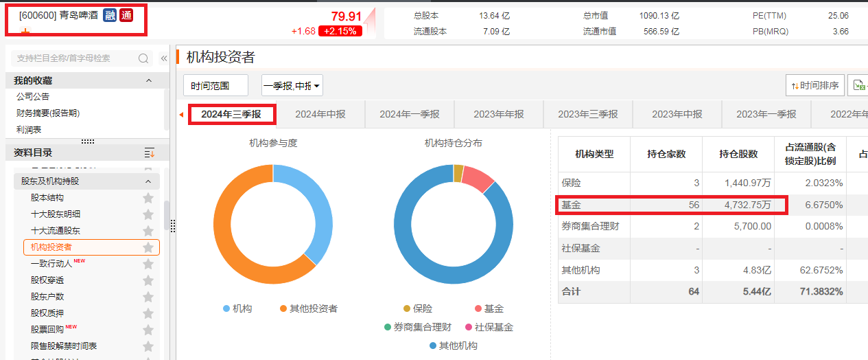The image size is (868, 360).
Task: Open 公司公告 from favorites
Action: (x=33, y=97)
